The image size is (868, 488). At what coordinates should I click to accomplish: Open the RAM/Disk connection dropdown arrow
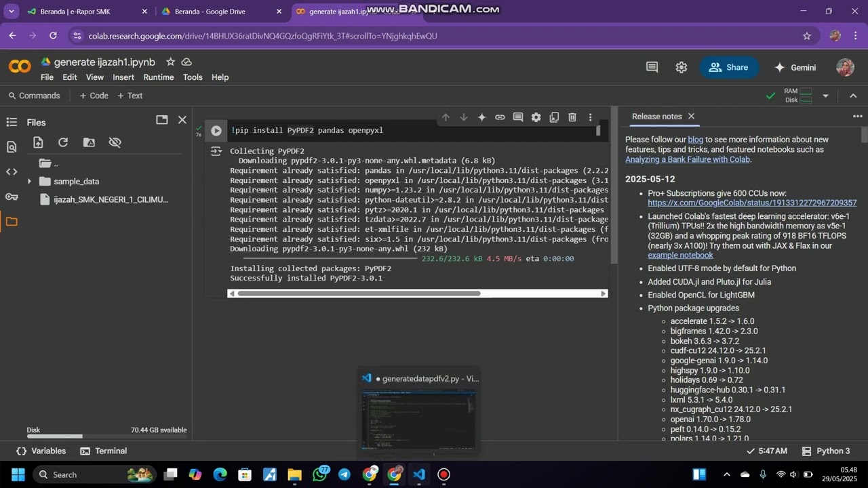pyautogui.click(x=825, y=96)
